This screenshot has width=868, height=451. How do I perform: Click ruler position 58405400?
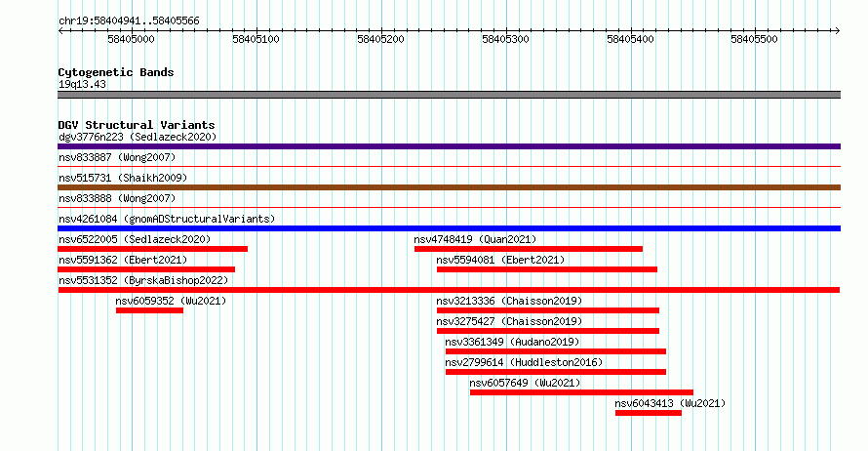point(630,39)
